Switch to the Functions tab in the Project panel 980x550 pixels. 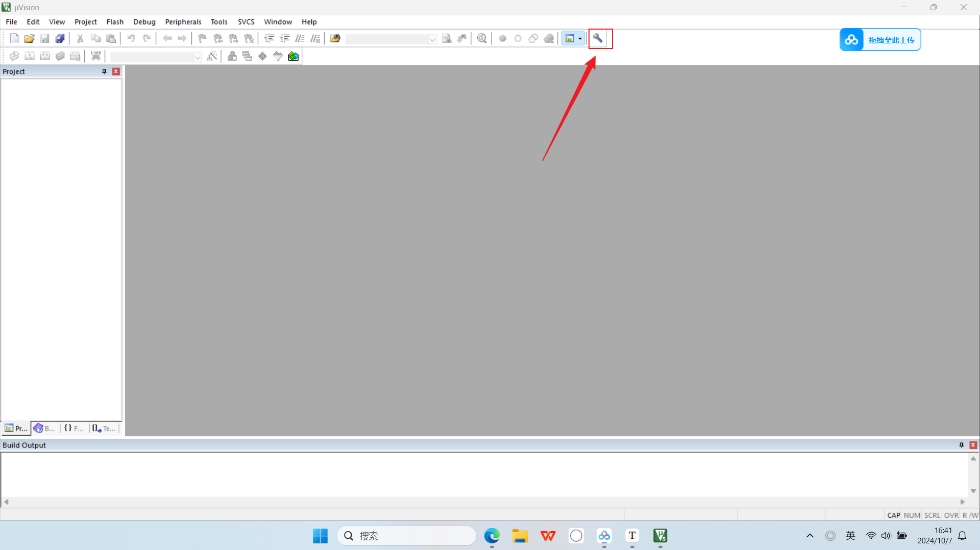tap(74, 429)
